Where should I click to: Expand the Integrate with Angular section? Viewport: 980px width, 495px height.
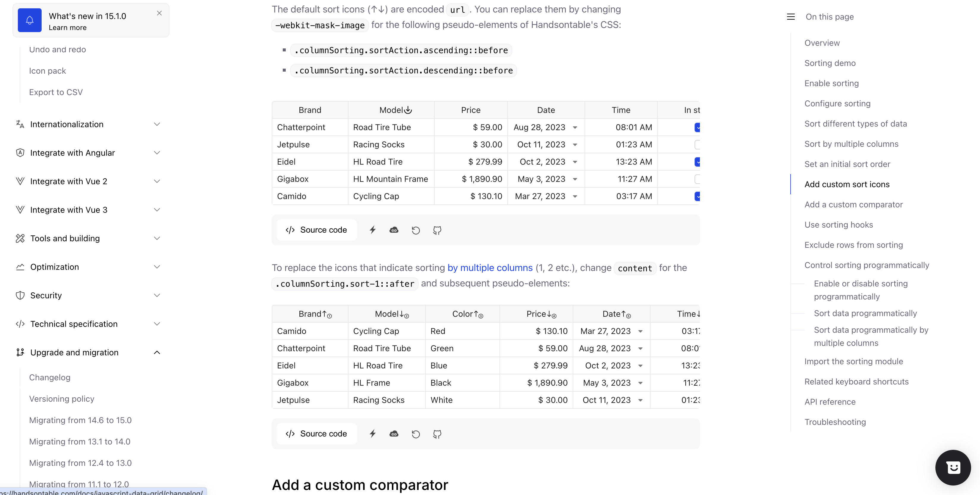pyautogui.click(x=157, y=153)
